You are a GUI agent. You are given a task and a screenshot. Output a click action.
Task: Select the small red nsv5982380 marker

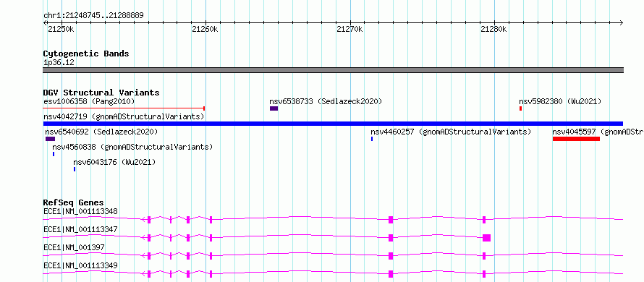click(x=520, y=108)
